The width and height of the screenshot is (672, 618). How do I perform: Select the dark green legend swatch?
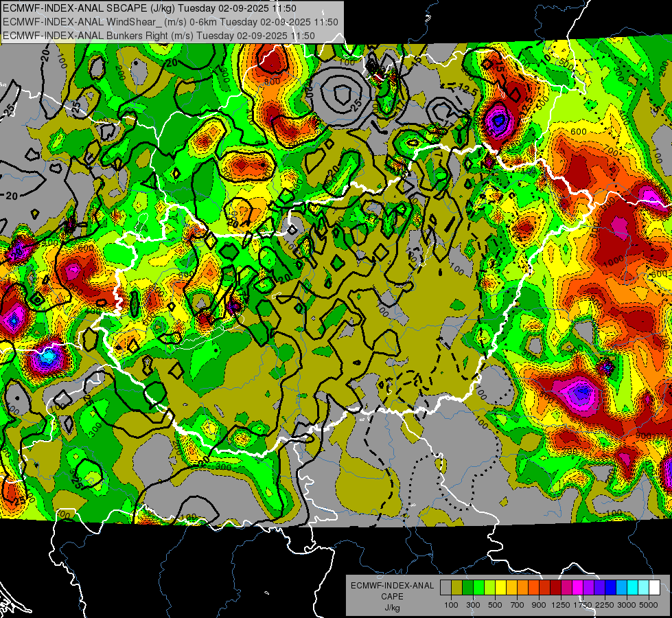click(x=467, y=588)
